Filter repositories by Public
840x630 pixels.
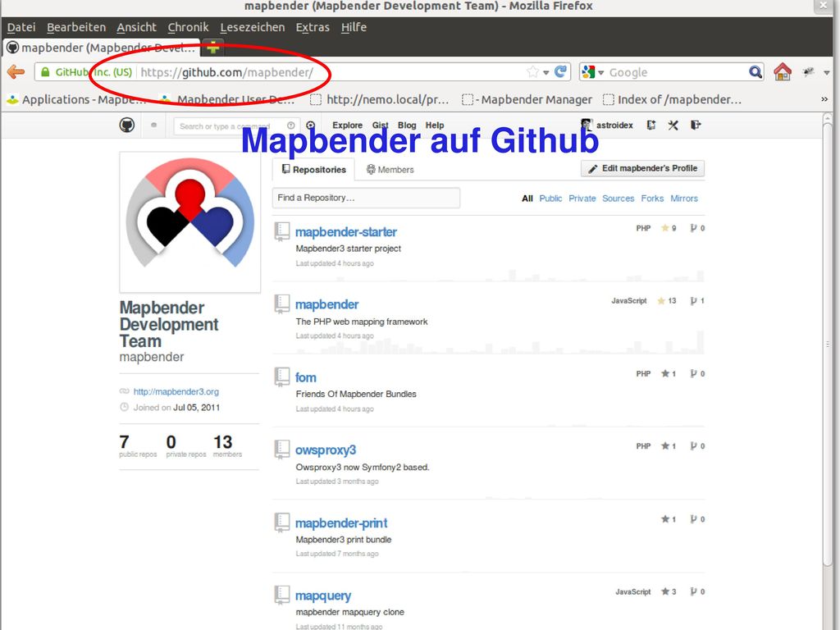point(550,199)
